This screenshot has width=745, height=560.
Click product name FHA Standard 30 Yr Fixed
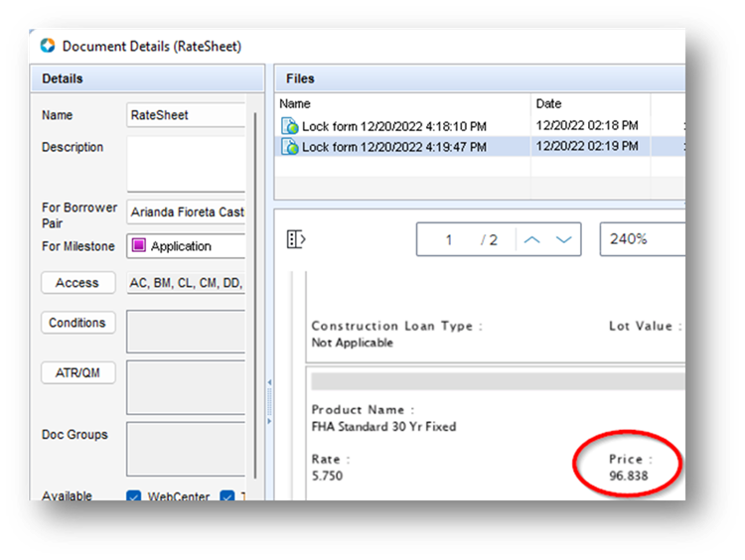[383, 427]
